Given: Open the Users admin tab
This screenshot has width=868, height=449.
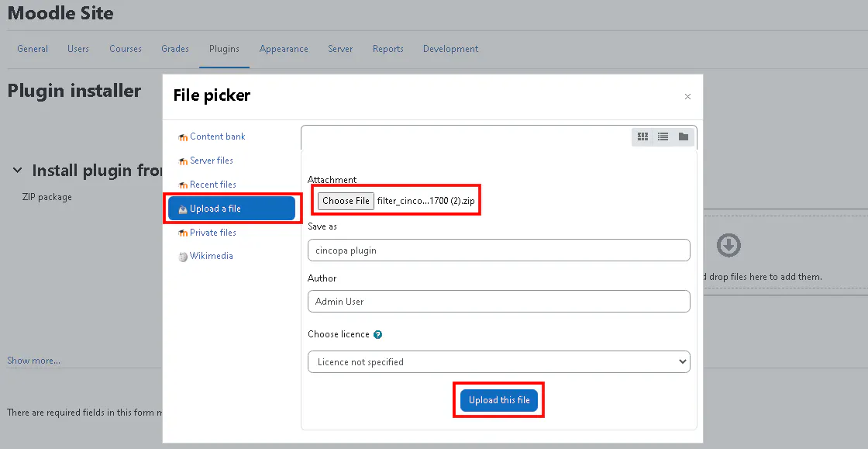Looking at the screenshot, I should (x=78, y=49).
